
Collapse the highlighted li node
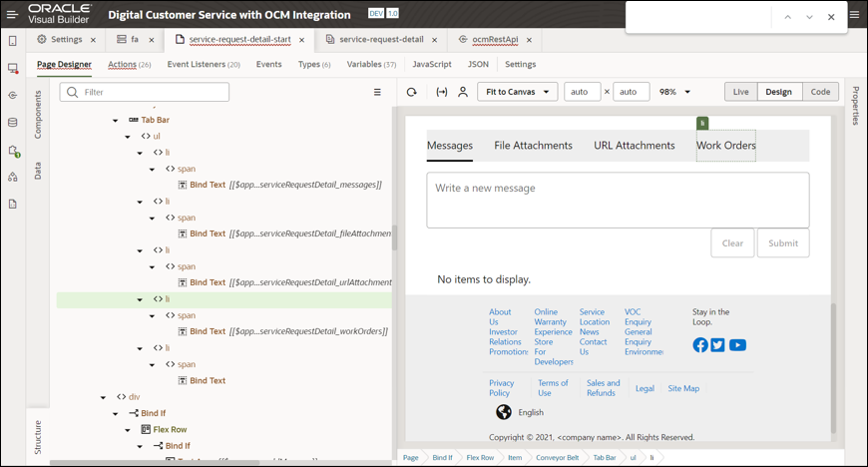140,299
